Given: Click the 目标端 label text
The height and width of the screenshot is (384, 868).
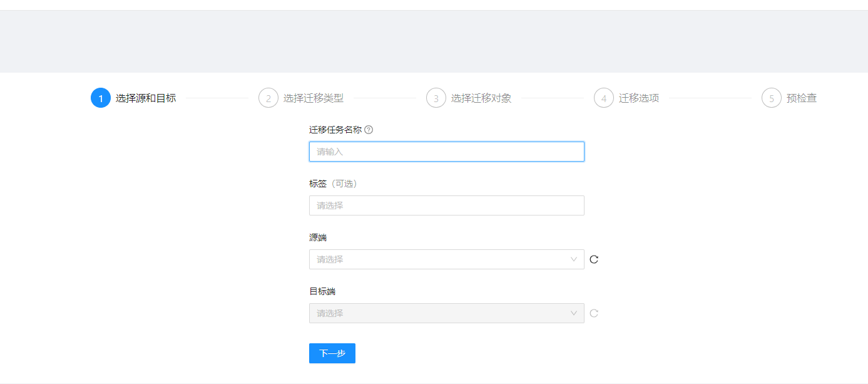Looking at the screenshot, I should click(x=322, y=292).
